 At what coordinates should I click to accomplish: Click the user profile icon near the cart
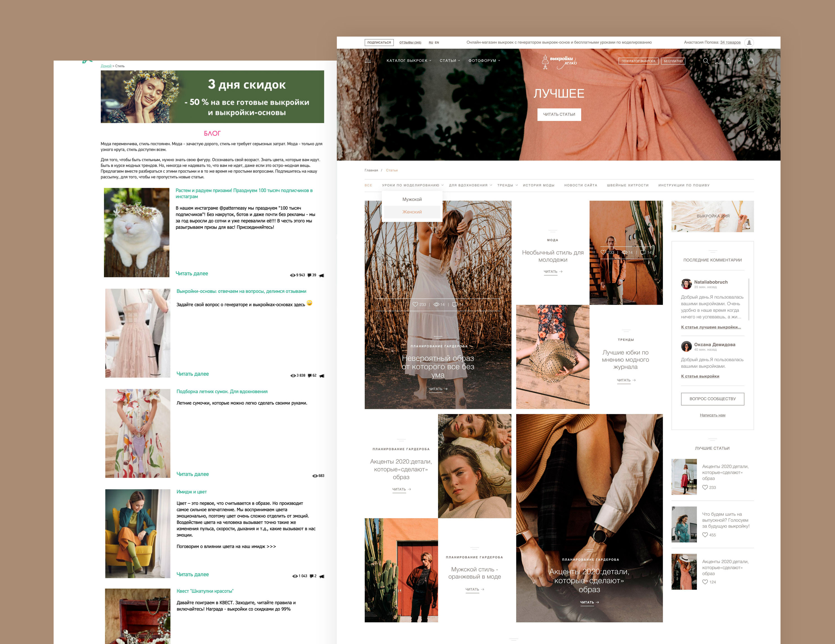point(739,61)
